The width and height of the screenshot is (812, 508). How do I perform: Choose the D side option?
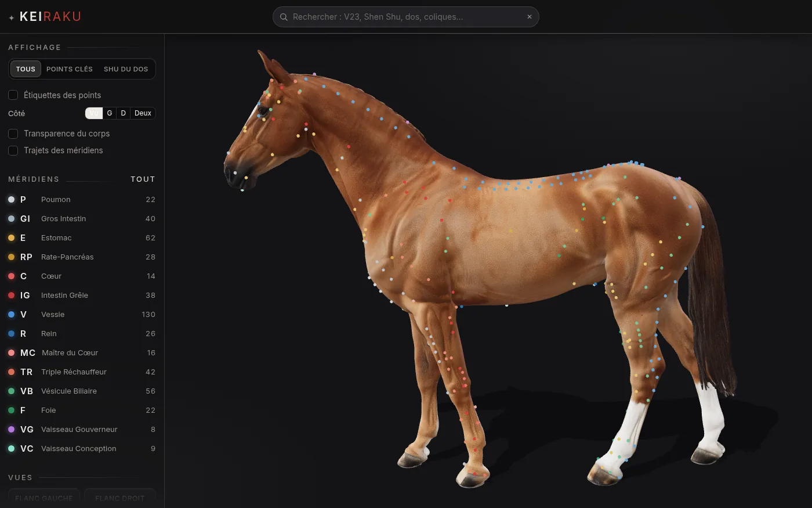124,113
